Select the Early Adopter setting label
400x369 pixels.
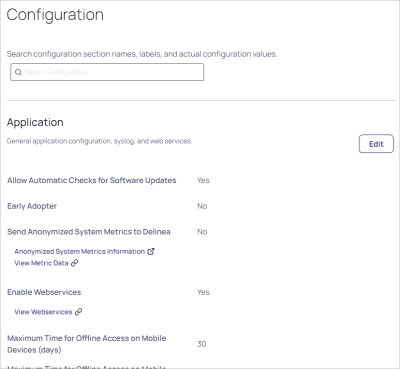click(32, 206)
